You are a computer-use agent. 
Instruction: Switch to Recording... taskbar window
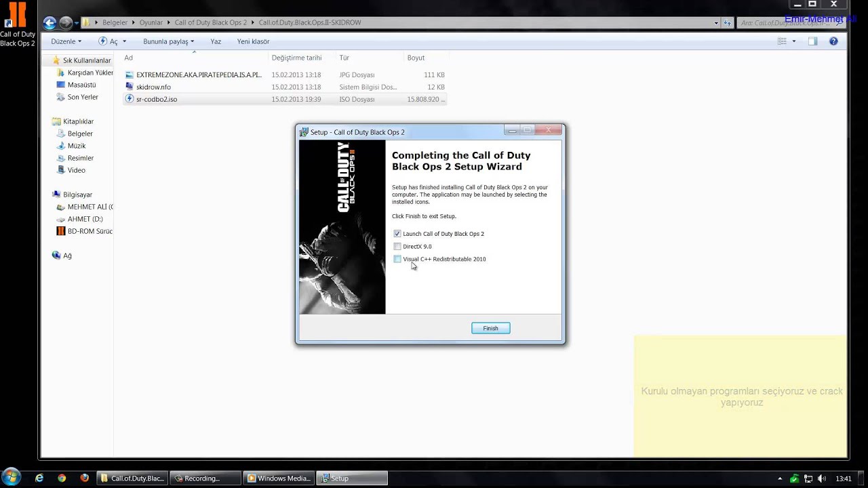pos(205,478)
